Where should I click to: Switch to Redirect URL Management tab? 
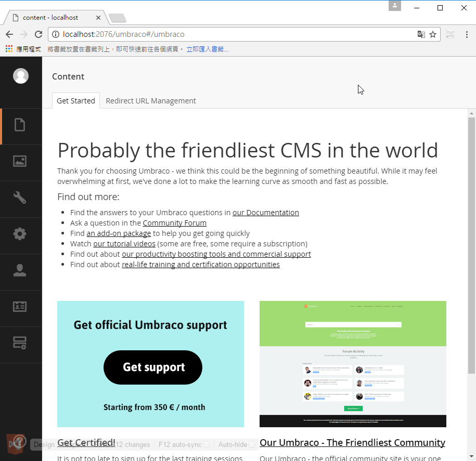point(151,101)
